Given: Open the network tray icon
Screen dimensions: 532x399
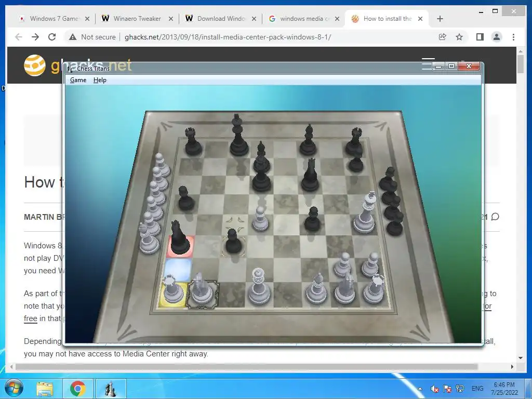Looking at the screenshot, I should [460, 389].
